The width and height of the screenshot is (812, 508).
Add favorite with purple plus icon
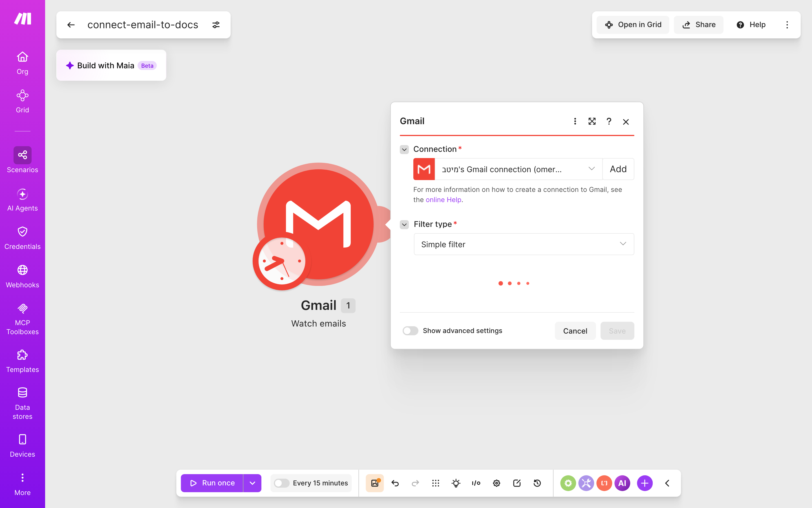645,483
